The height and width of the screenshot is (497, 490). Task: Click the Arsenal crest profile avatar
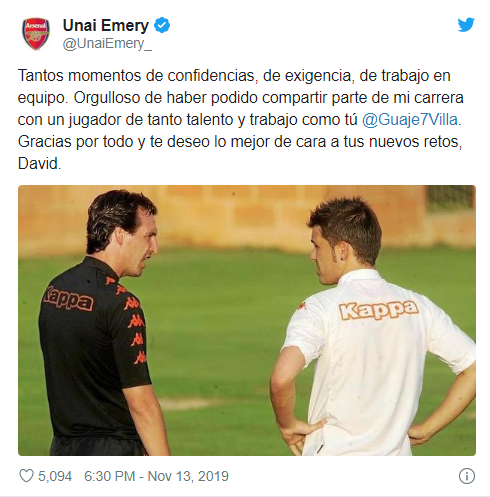(x=36, y=34)
